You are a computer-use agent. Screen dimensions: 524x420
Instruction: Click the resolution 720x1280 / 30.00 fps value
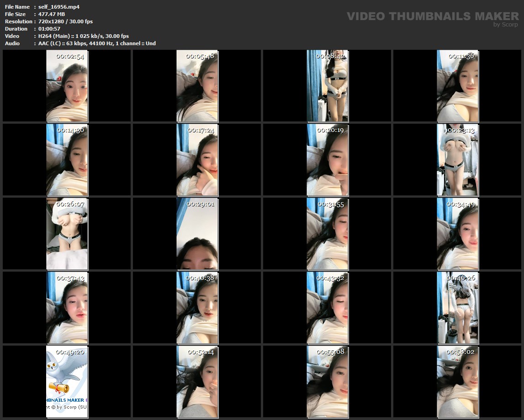click(x=65, y=21)
